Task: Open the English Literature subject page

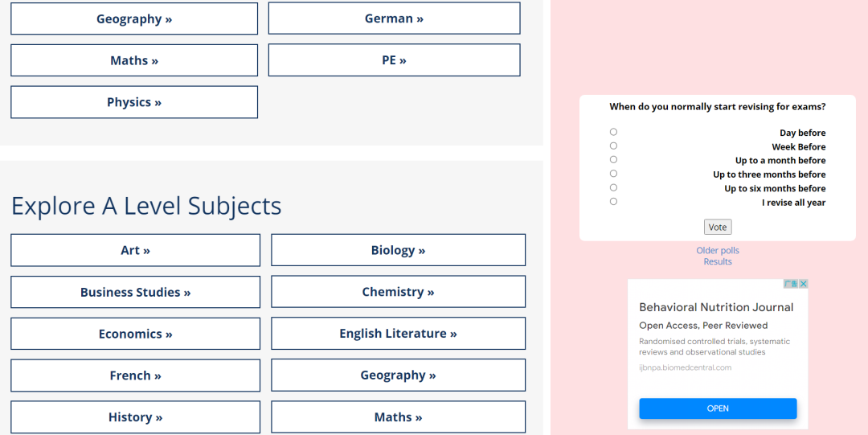Action: point(398,334)
